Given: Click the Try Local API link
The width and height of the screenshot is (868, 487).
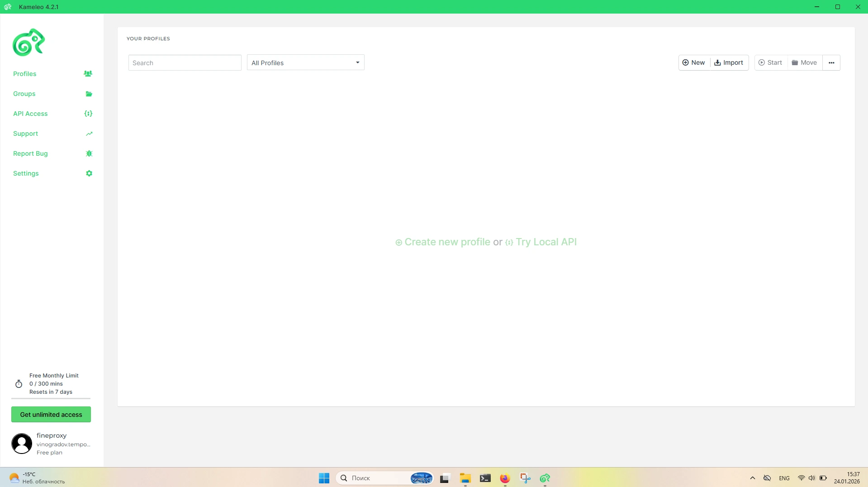Looking at the screenshot, I should [x=541, y=242].
